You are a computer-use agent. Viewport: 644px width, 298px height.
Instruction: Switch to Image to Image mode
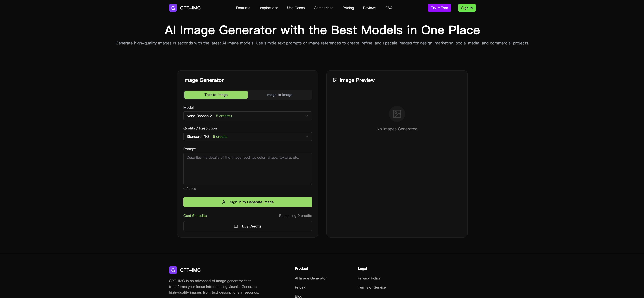(279, 95)
